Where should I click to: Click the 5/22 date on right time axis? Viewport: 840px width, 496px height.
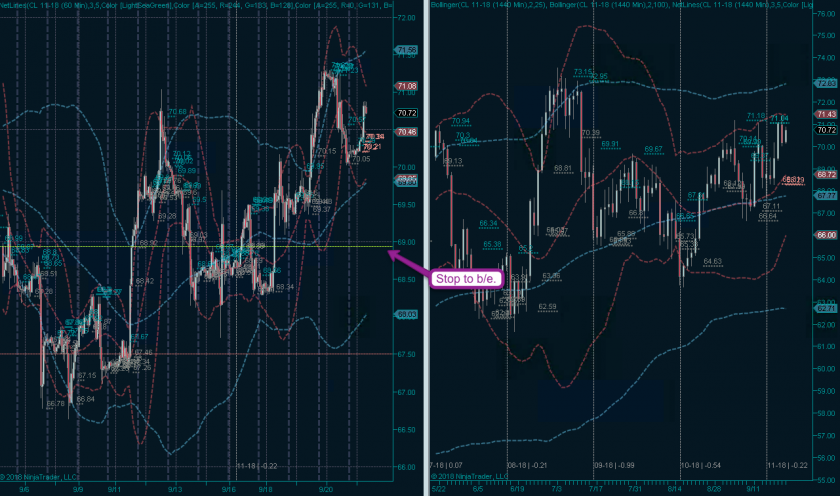[x=439, y=489]
